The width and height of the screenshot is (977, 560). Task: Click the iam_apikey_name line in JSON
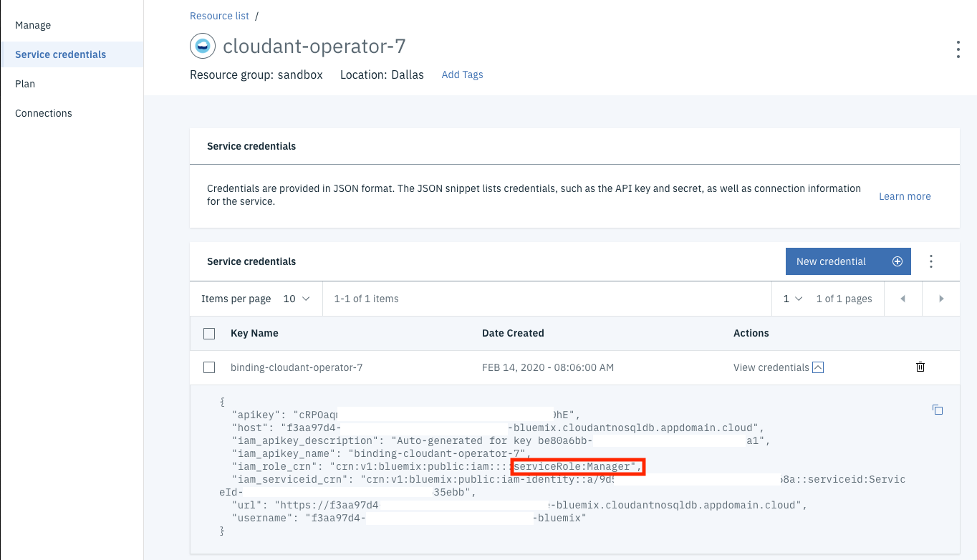(x=380, y=453)
